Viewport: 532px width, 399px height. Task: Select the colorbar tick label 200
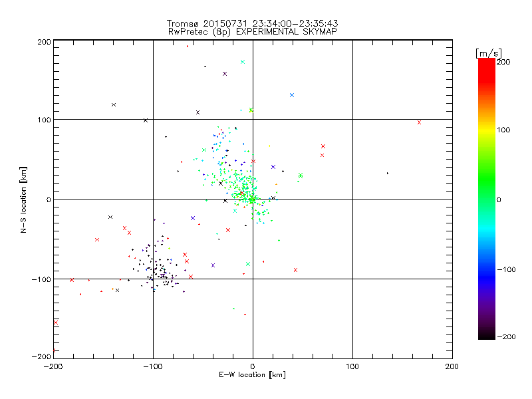pyautogui.click(x=503, y=62)
